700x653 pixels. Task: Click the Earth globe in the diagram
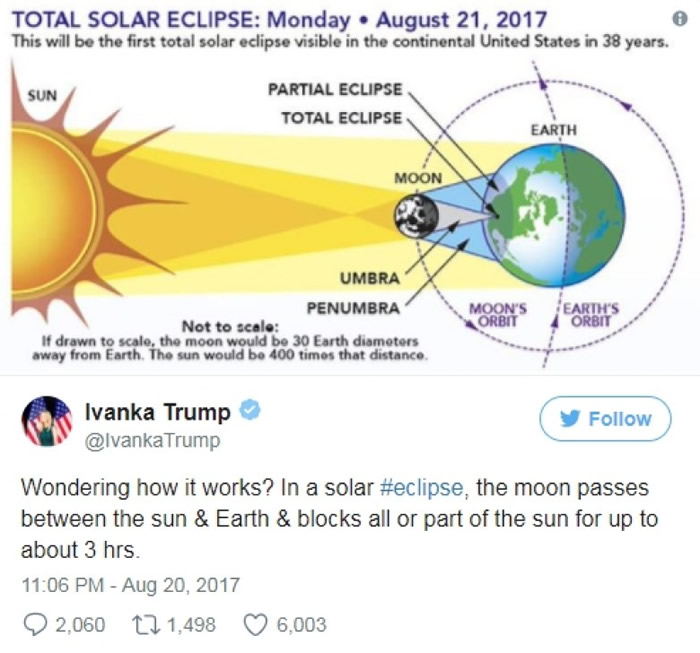point(558,216)
